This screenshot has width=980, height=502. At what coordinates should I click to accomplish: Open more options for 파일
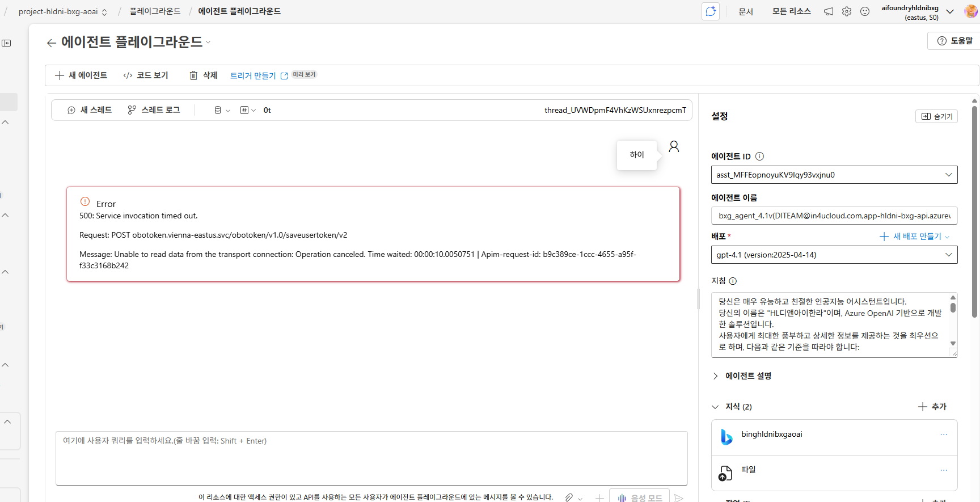click(944, 470)
